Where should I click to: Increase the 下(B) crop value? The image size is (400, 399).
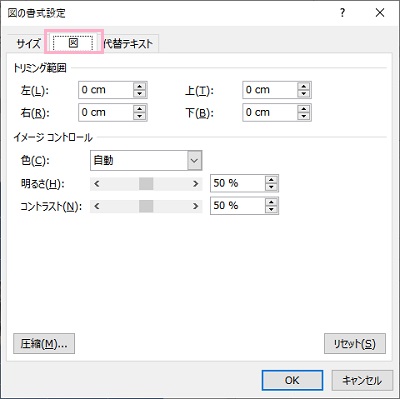(304, 109)
